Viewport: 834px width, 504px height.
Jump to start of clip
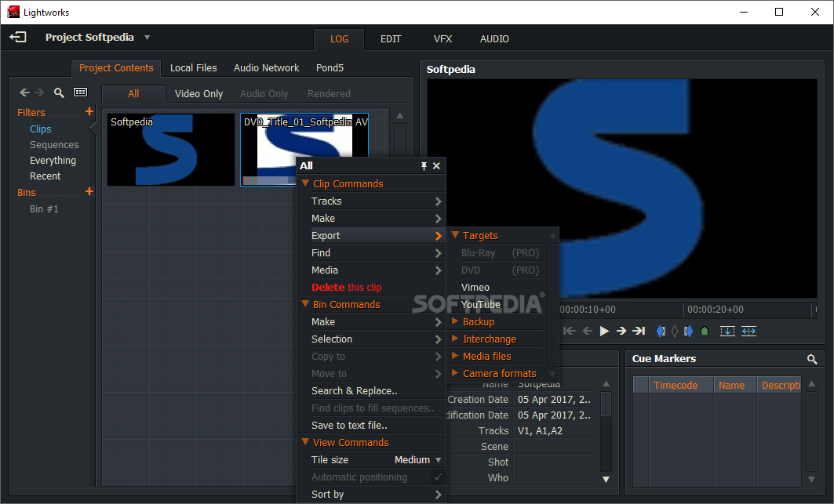[x=569, y=331]
